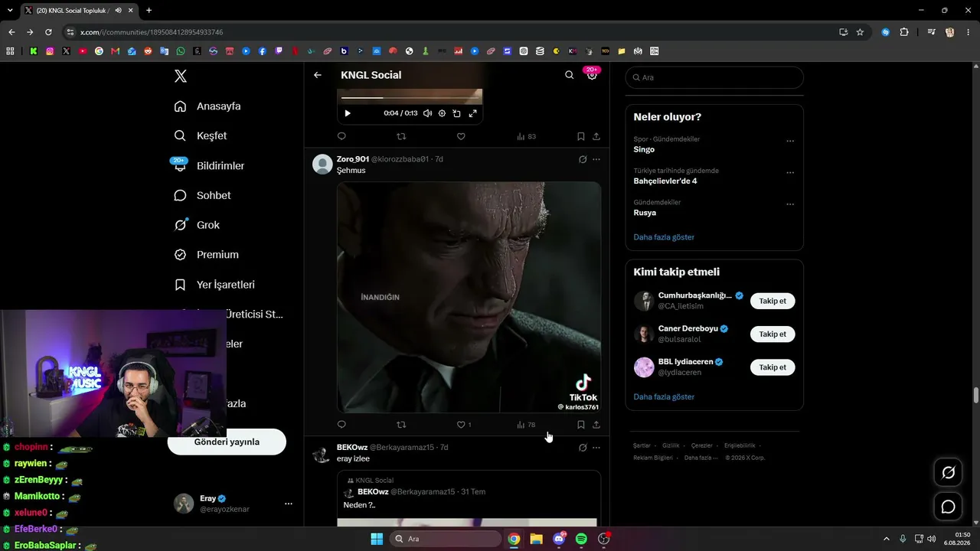Screen dimensions: 980x551
Task: Share the post with 83 views
Action: coord(596,136)
